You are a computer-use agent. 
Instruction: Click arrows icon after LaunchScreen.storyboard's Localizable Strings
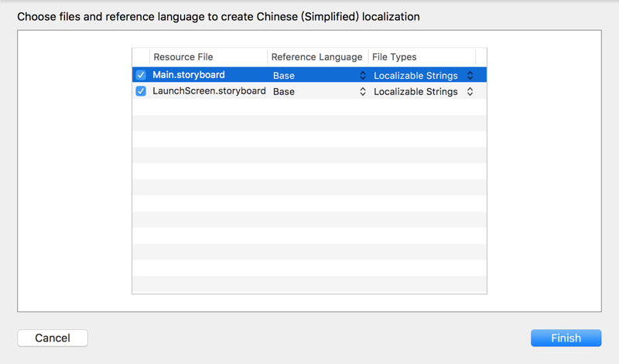coord(470,91)
